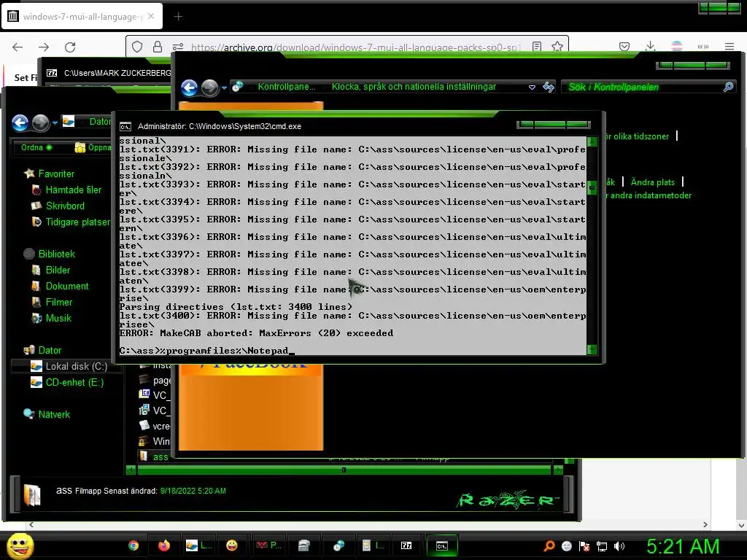Select Favoriter in the navigation pane

[x=55, y=174]
